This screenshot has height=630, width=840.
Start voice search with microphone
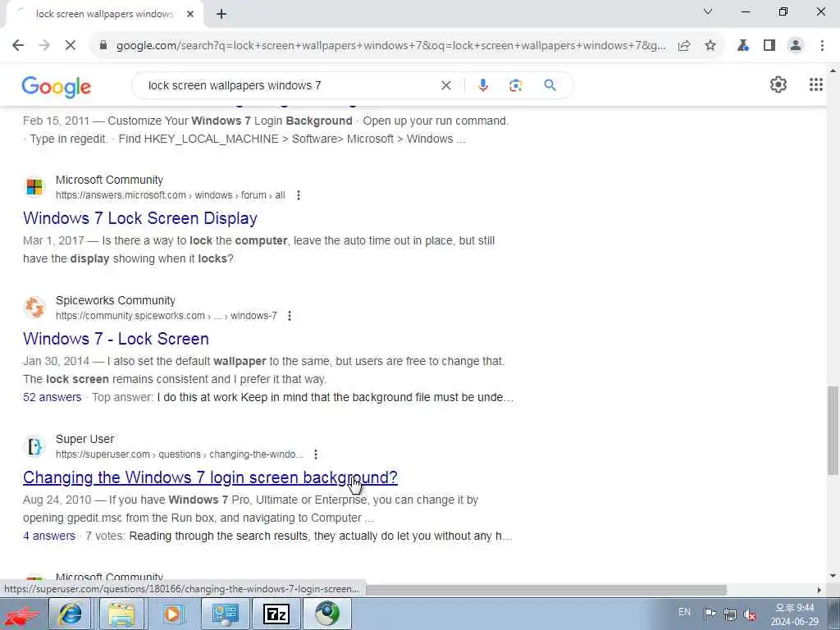(483, 85)
